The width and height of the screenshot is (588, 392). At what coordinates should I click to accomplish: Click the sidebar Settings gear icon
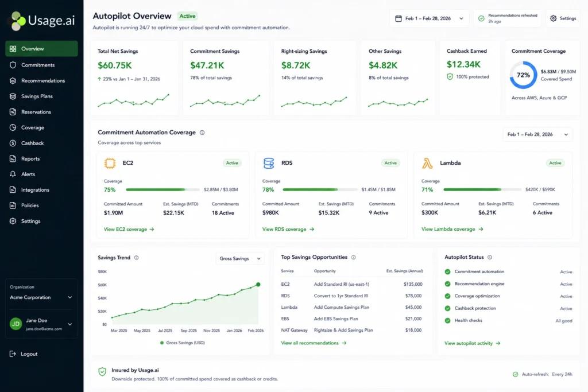tap(13, 221)
